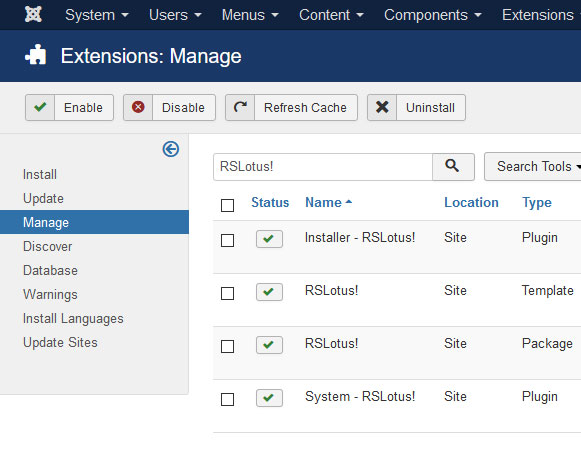Open Install Languages in sidebar

point(73,319)
